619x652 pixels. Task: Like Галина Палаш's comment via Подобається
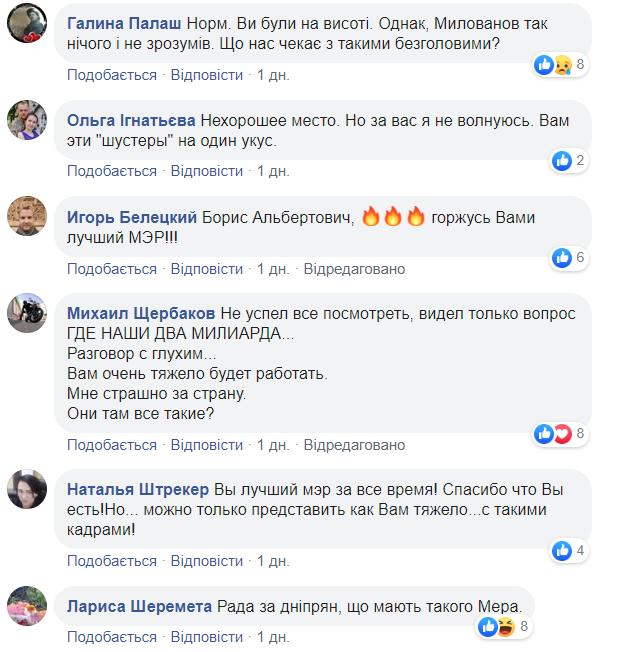coord(112,75)
